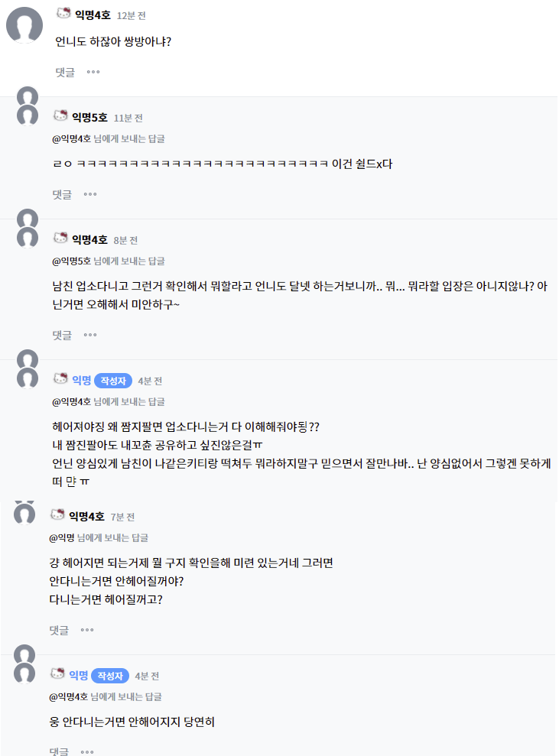559x756 pixels.
Task: Click the profile avatar beside the 8분 전 reply
Action: (x=28, y=236)
